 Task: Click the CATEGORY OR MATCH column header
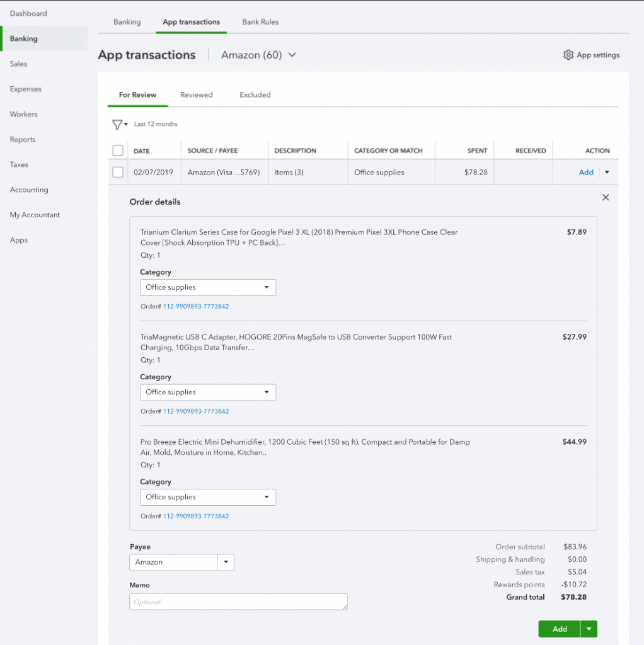(388, 151)
